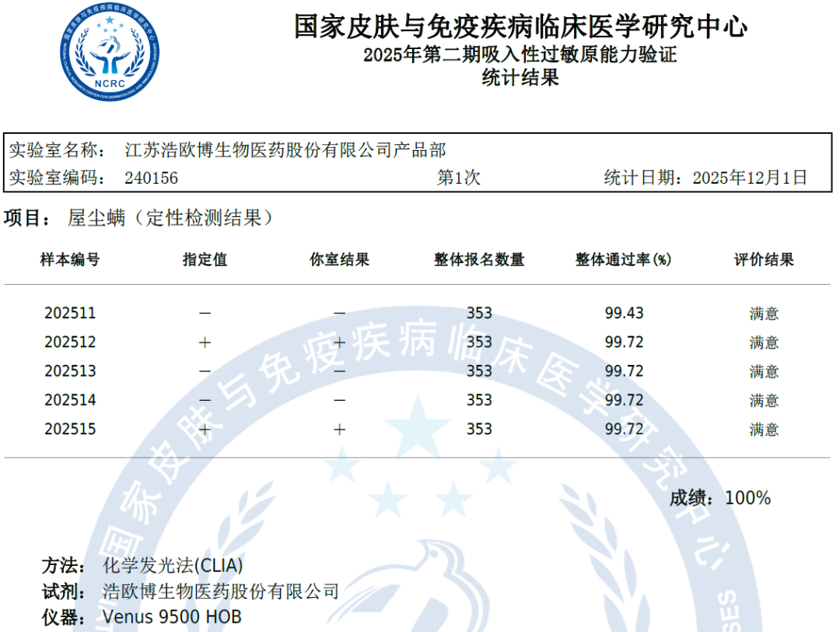The height and width of the screenshot is (632, 840).
Task: Click the column header 样本编号
Action: click(70, 260)
